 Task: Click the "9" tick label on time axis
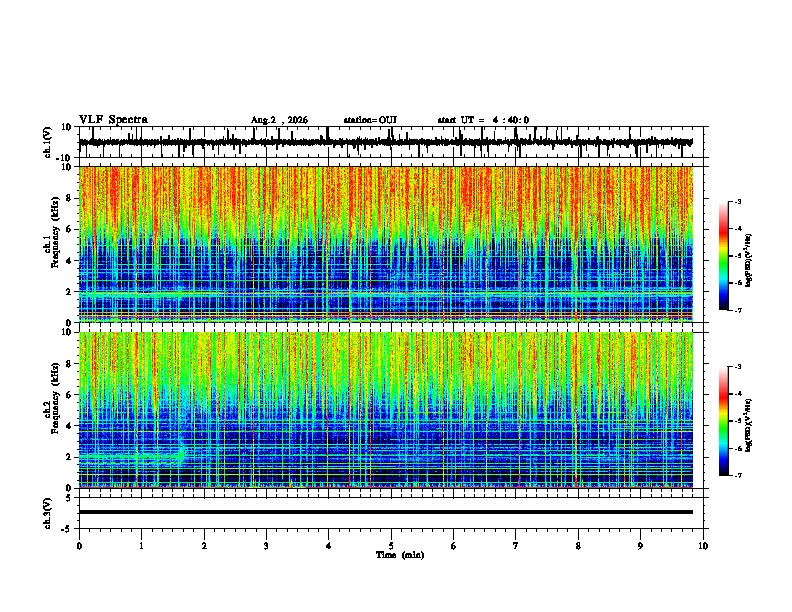(x=640, y=546)
